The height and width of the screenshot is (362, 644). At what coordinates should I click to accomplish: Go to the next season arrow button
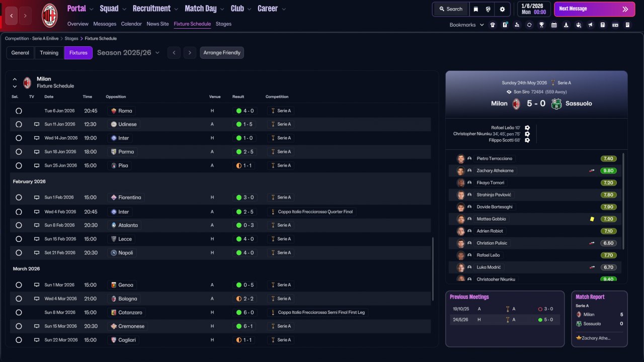click(x=190, y=53)
